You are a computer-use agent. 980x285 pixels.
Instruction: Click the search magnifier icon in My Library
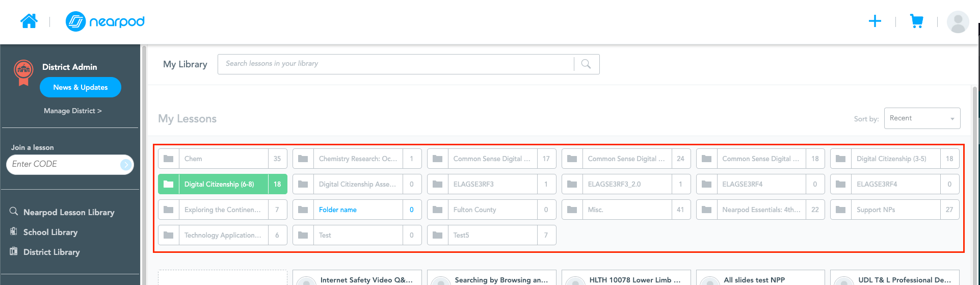pos(586,64)
